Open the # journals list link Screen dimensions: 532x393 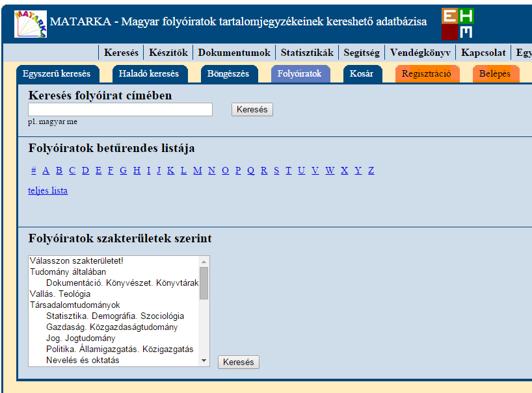click(34, 170)
